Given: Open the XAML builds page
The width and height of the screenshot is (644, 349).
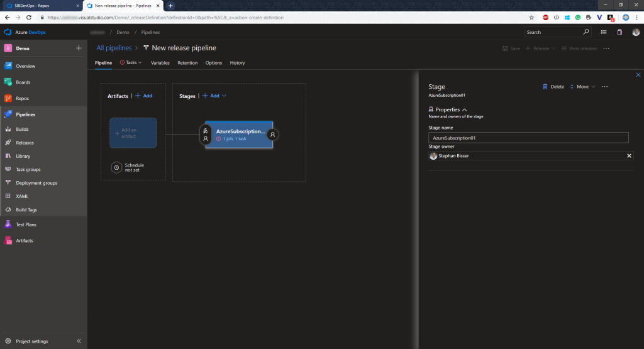Looking at the screenshot, I should click(22, 196).
